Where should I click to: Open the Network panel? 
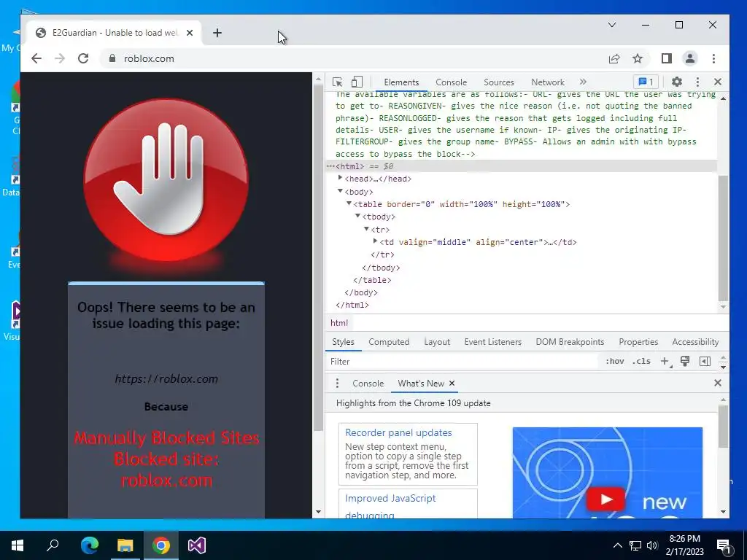click(548, 82)
